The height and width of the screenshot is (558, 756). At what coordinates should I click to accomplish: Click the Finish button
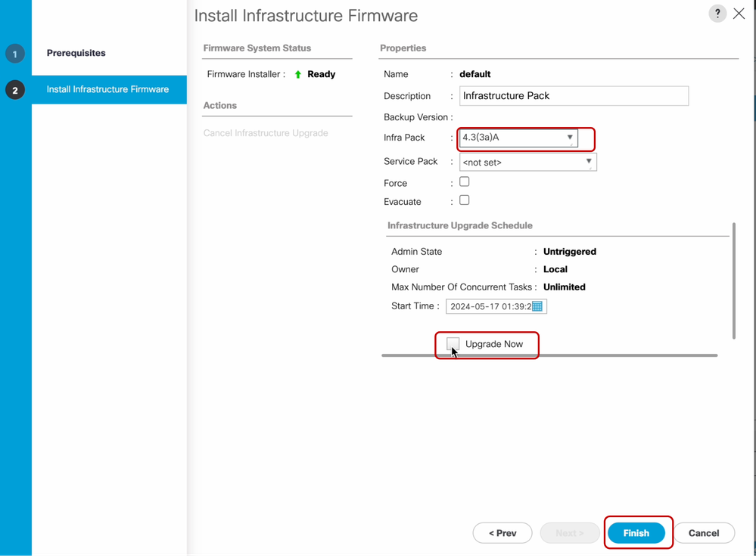pos(636,533)
